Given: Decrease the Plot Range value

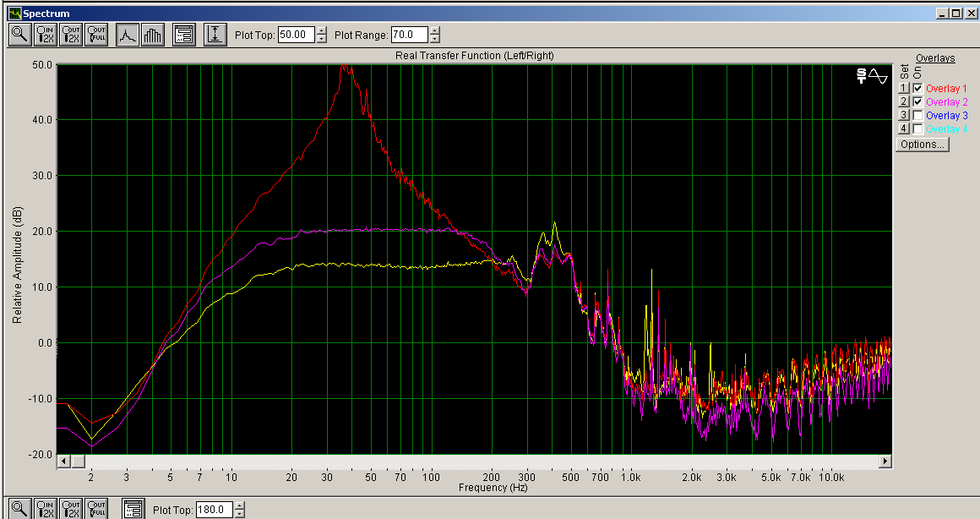Looking at the screenshot, I should 434,39.
